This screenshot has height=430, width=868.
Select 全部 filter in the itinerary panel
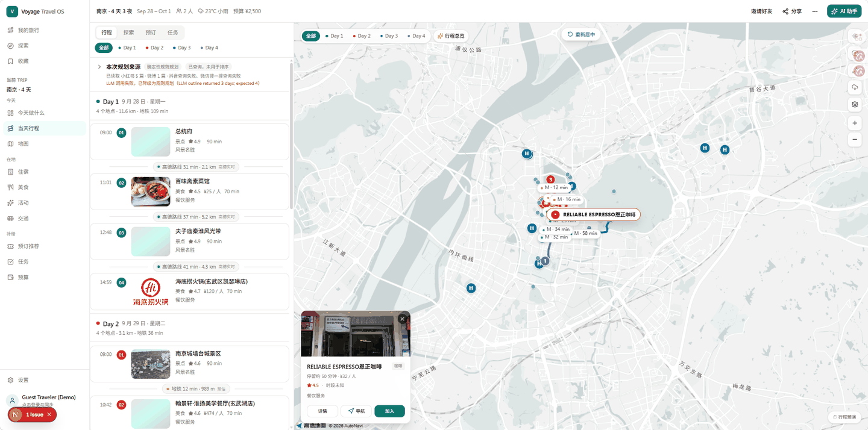tap(104, 48)
